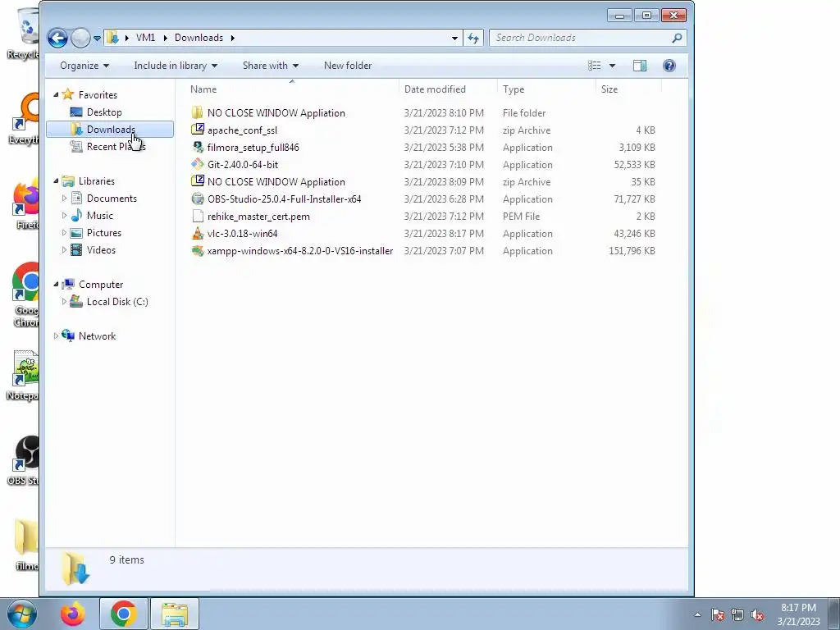Select the NO CLOSE WINDOW Appliation file folder
The width and height of the screenshot is (840, 630).
coord(276,113)
